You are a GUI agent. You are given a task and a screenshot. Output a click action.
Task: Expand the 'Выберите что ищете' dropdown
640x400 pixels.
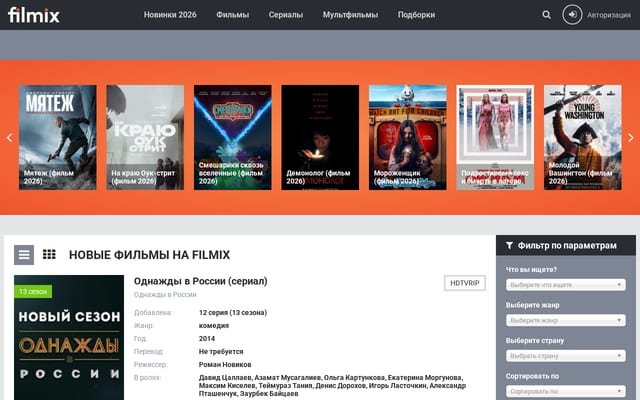[x=566, y=284]
